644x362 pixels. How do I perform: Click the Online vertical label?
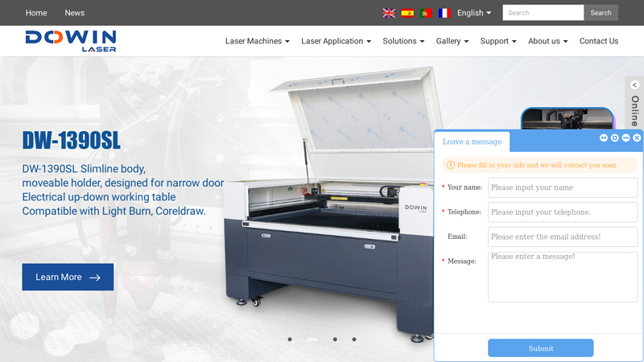[x=635, y=111]
